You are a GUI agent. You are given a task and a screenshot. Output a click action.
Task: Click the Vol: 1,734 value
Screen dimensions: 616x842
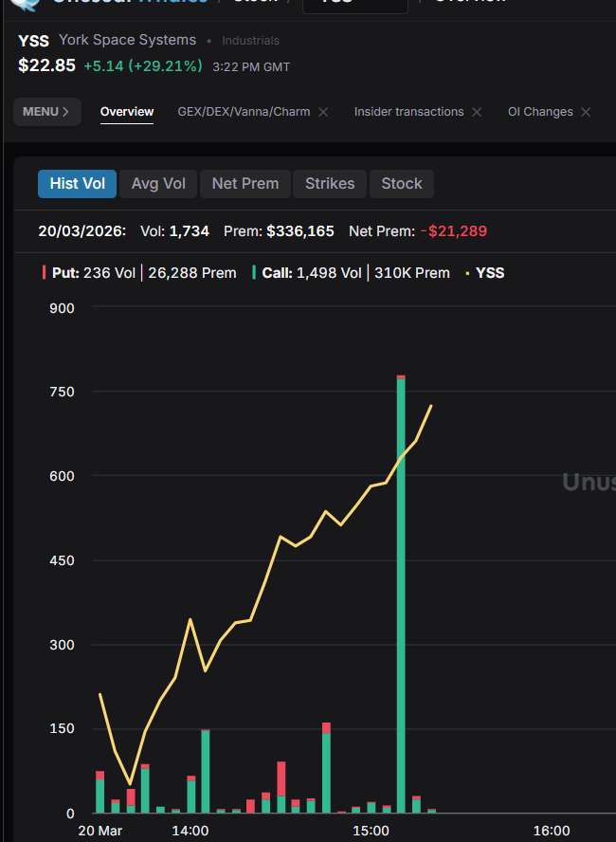tap(175, 231)
